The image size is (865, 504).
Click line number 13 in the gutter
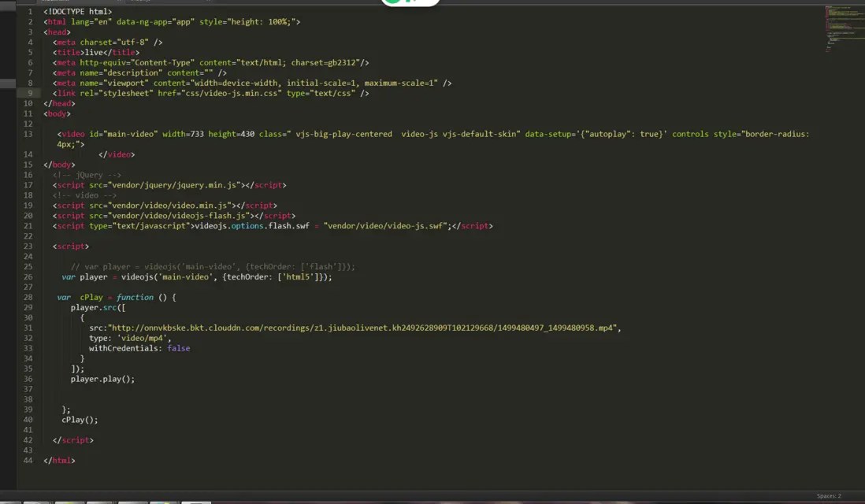pos(28,134)
